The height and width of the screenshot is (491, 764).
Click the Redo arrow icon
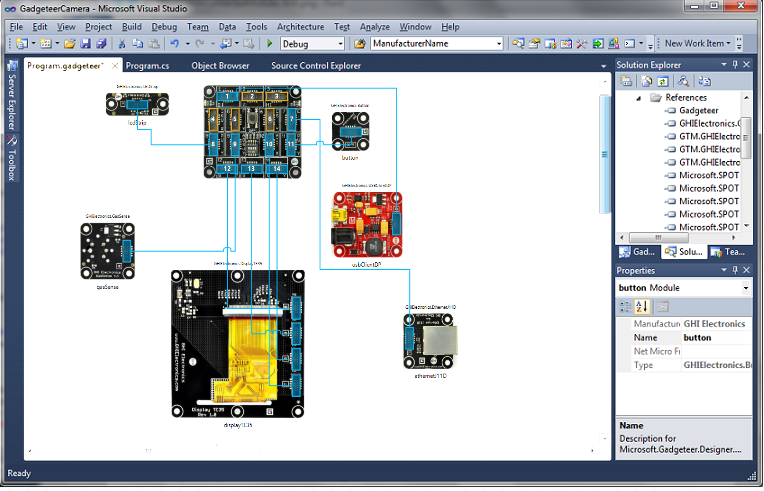click(x=200, y=44)
